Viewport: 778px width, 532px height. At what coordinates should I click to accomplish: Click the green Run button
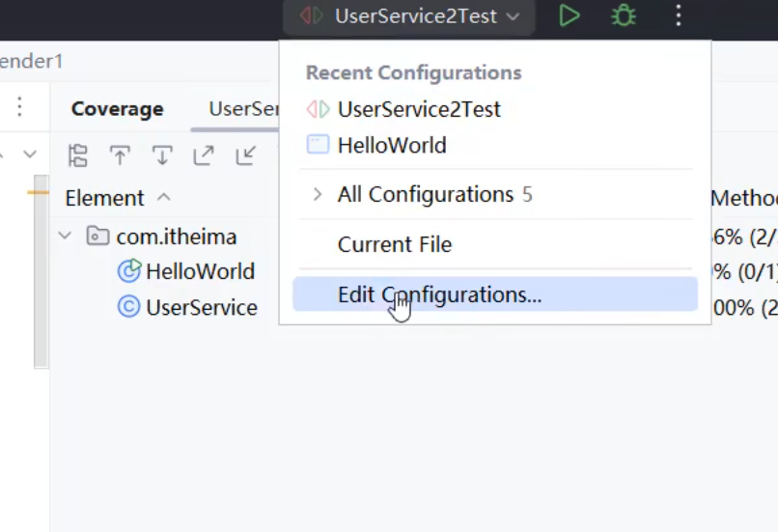[x=570, y=15]
